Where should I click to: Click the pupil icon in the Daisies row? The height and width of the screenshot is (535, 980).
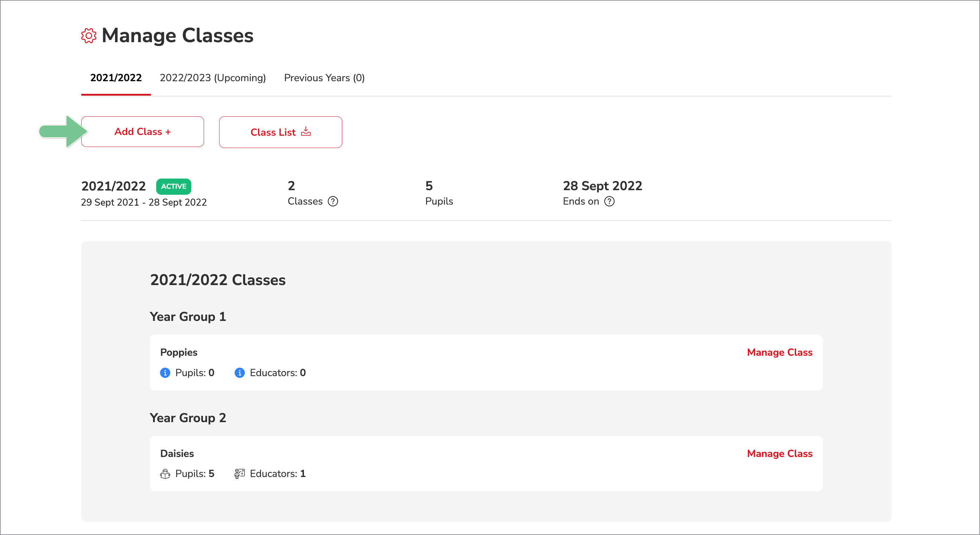click(165, 473)
